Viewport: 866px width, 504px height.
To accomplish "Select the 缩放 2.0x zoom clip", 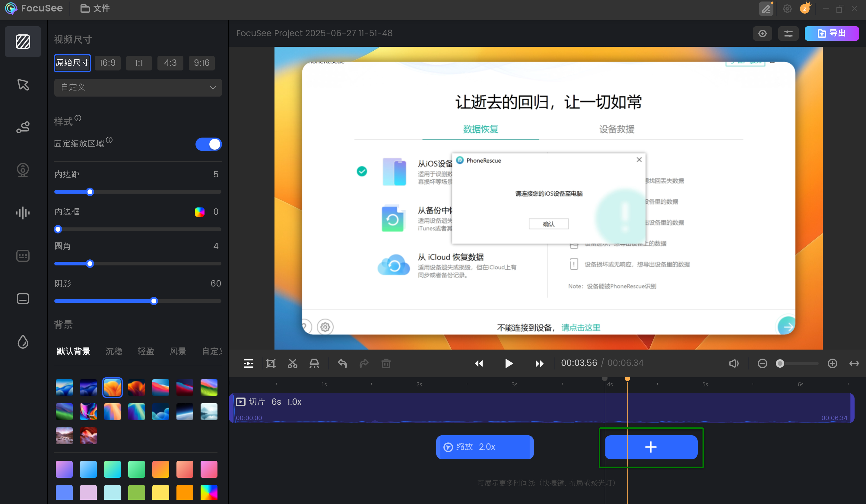I will pos(484,447).
